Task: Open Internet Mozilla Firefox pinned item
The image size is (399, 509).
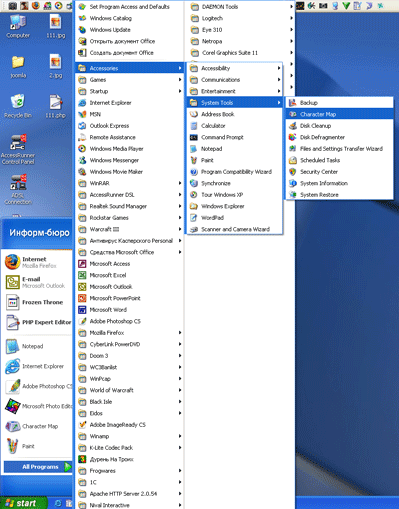Action: coord(37,262)
